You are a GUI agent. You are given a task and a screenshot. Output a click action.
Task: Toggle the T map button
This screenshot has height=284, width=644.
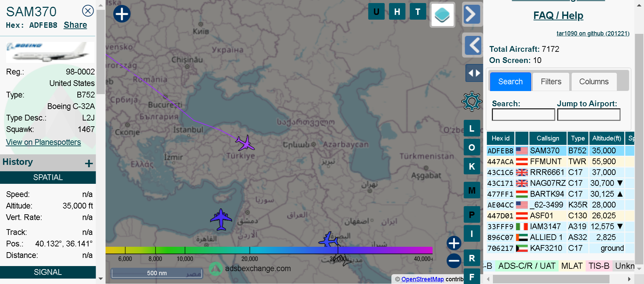point(418,12)
